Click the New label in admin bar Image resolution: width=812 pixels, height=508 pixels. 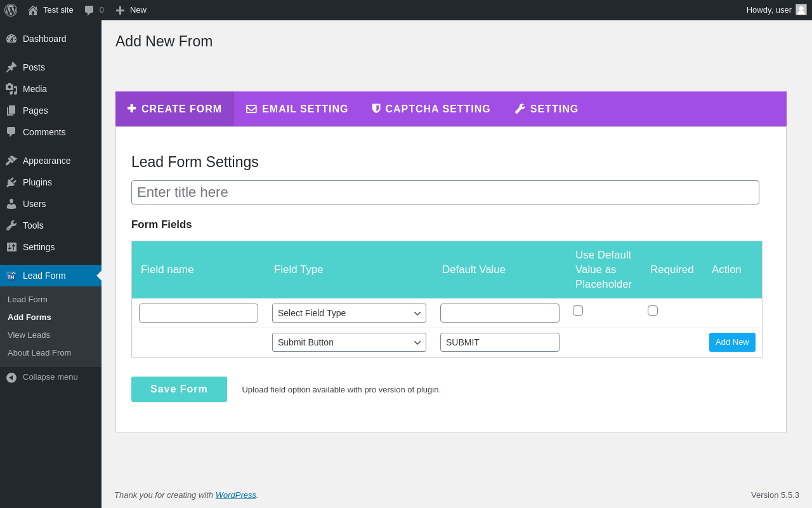(x=138, y=10)
